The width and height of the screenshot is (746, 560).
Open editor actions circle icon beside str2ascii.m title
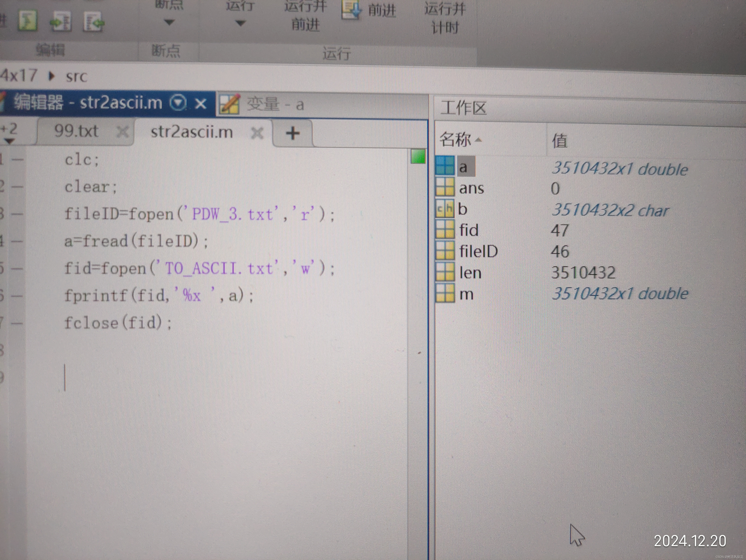coord(178,103)
